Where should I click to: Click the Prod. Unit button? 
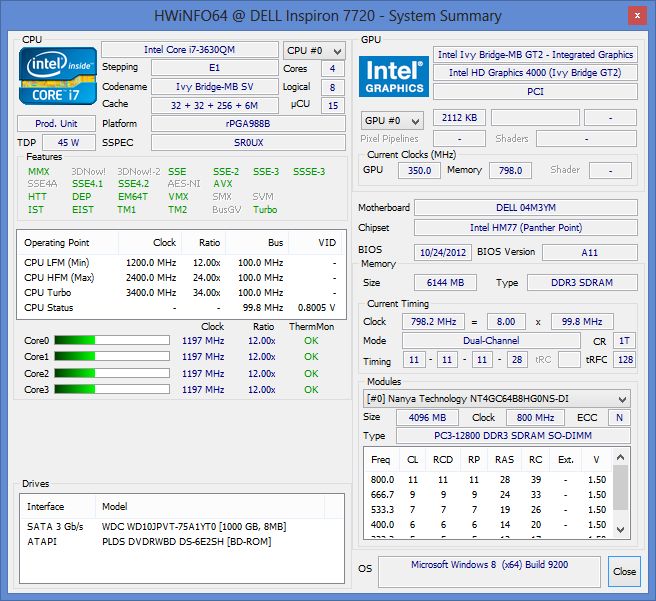coord(56,123)
